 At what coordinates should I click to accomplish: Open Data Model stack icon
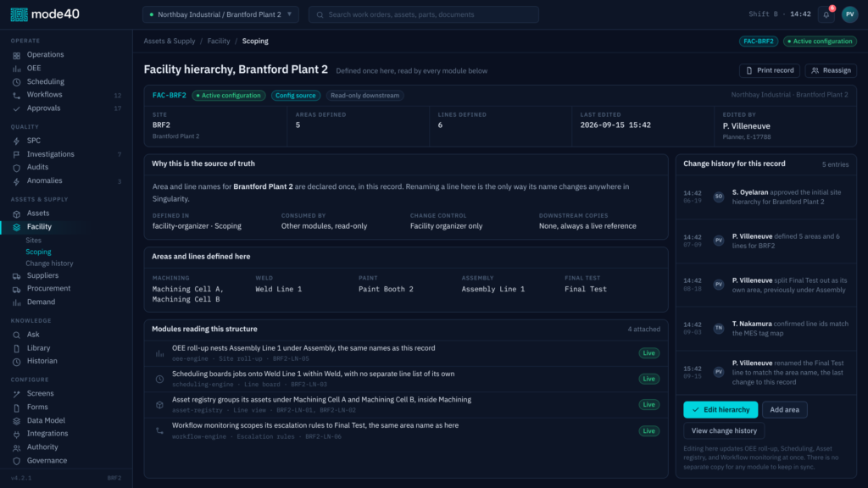[x=17, y=421]
